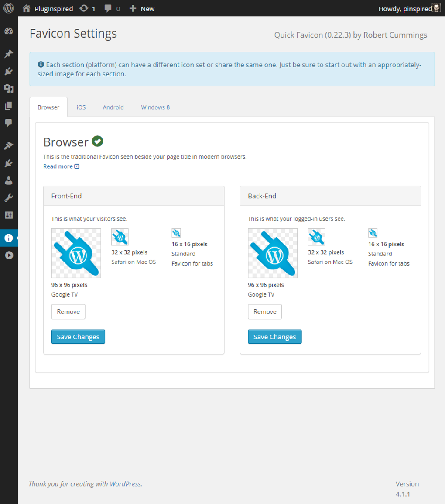Open the Appearance paint roller icon

(9, 145)
